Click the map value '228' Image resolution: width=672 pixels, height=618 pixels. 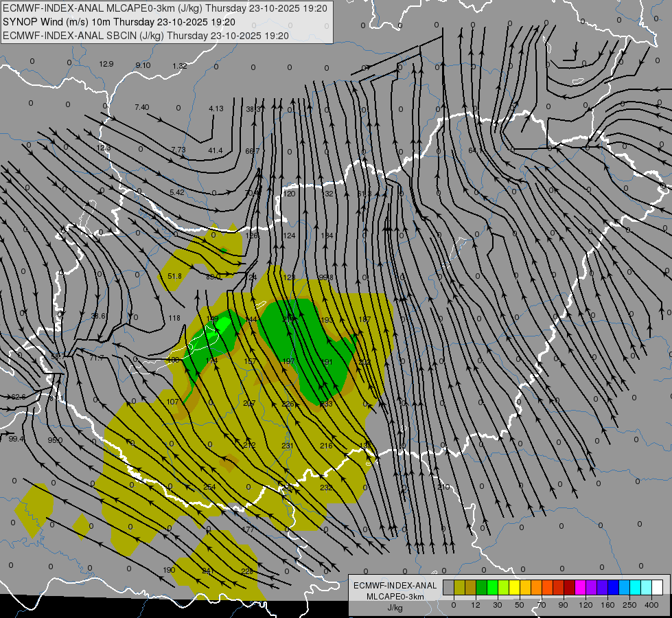[x=247, y=571]
